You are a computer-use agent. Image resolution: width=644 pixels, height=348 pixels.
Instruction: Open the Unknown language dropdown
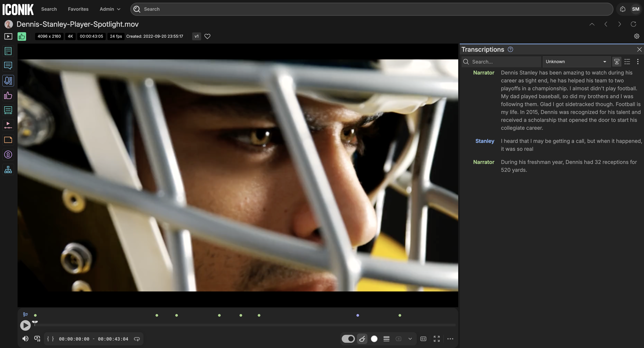tap(576, 62)
